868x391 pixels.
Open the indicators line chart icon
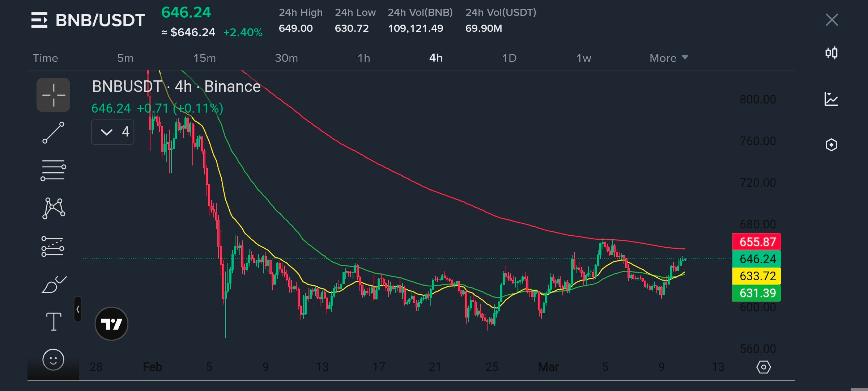831,99
